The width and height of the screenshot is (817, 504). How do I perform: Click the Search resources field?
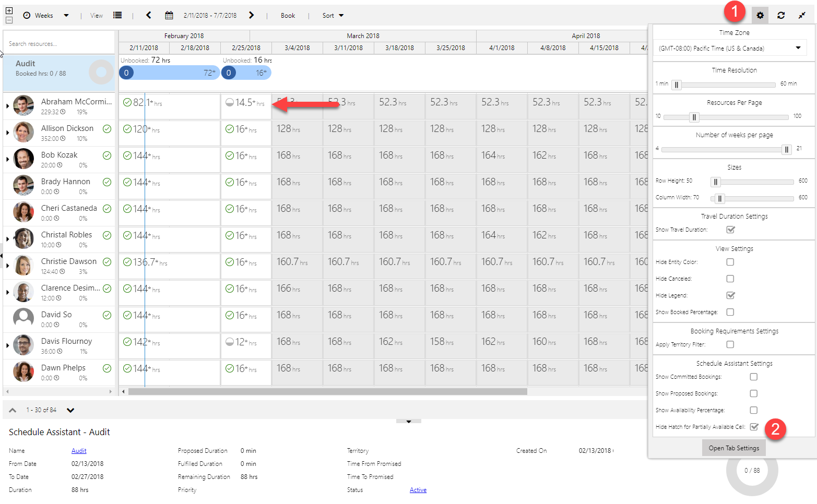tap(58, 44)
